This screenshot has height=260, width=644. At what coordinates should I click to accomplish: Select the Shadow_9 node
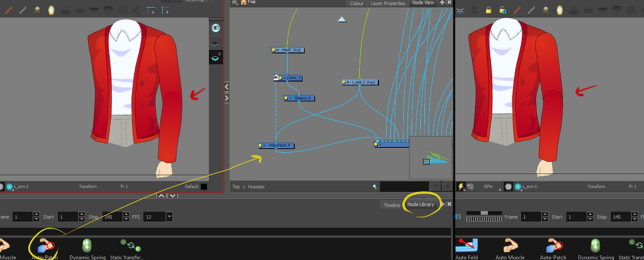coord(300,98)
